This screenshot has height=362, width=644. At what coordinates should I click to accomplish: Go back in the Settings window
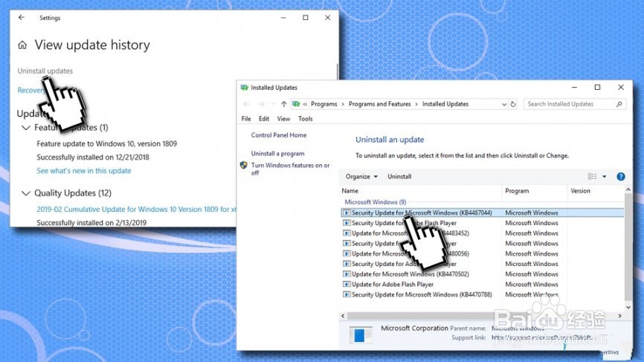(22, 18)
